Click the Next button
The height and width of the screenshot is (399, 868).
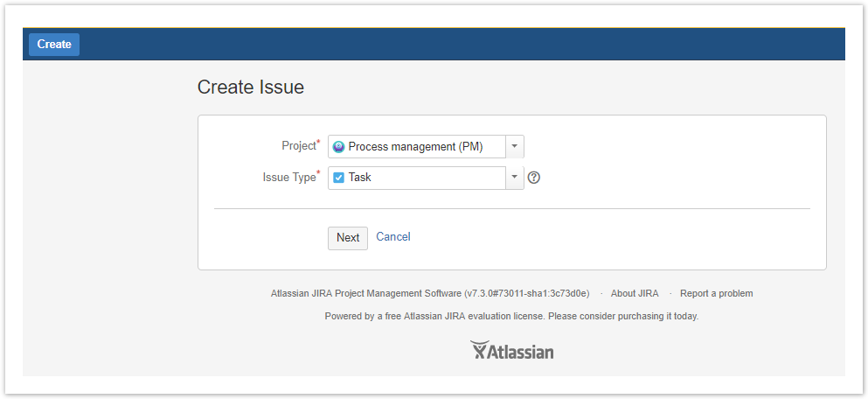click(x=348, y=238)
